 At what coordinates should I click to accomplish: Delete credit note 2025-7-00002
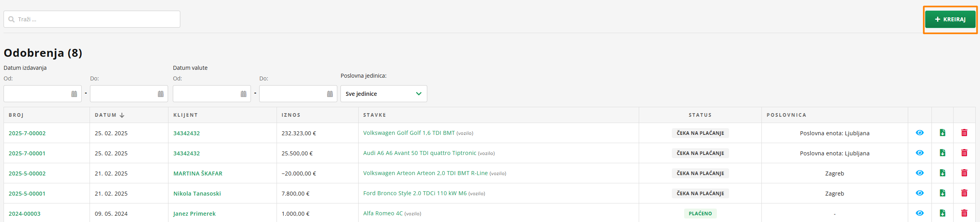964,133
